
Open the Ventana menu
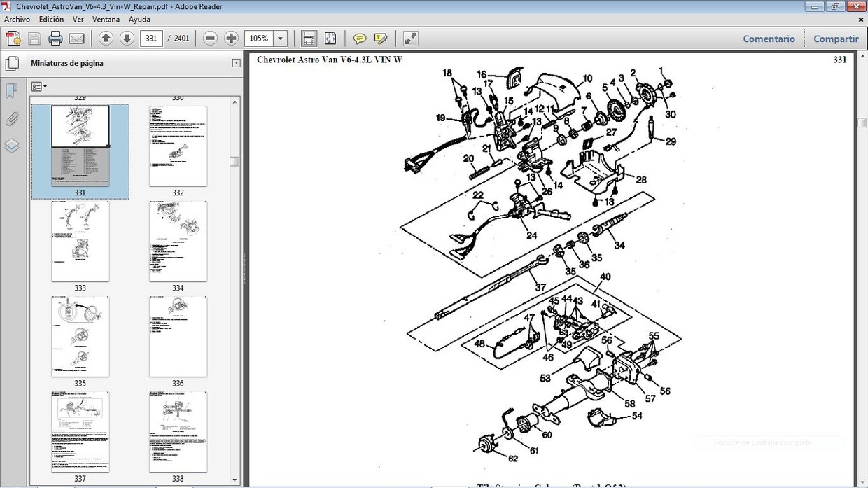coord(106,20)
